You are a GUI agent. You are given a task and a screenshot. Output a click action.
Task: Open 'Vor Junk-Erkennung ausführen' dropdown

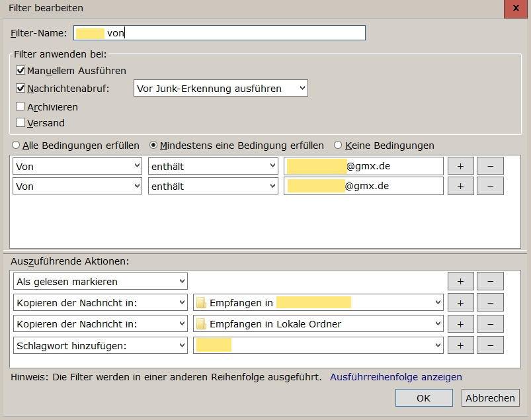coord(220,89)
